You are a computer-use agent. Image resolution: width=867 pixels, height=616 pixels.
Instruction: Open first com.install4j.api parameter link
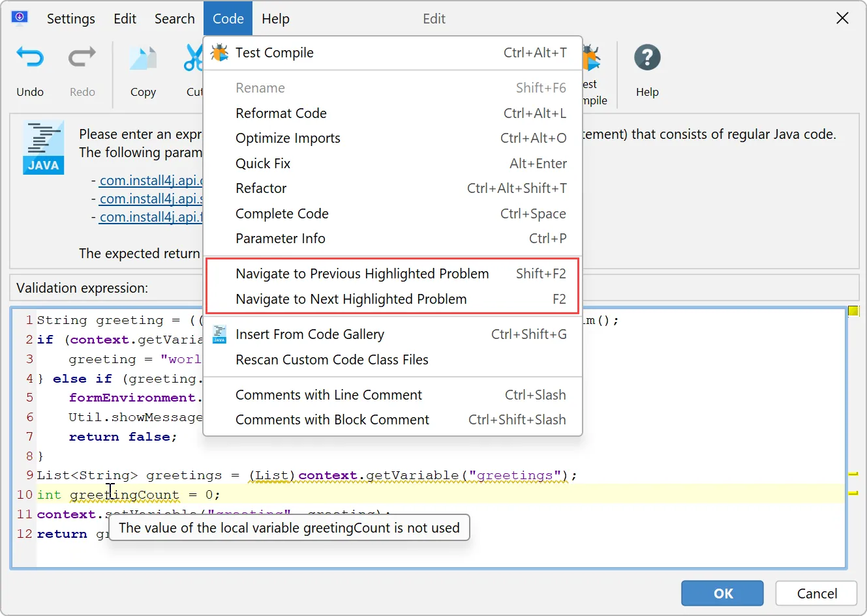click(151, 181)
